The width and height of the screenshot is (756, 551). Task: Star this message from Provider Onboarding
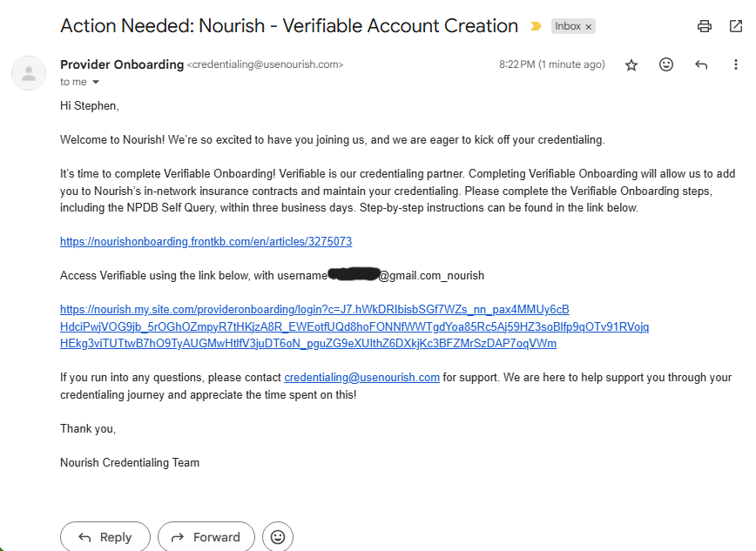[x=631, y=64]
